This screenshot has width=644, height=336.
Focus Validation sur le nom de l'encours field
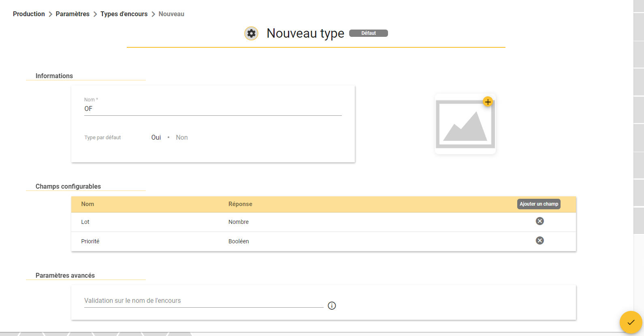click(x=204, y=301)
